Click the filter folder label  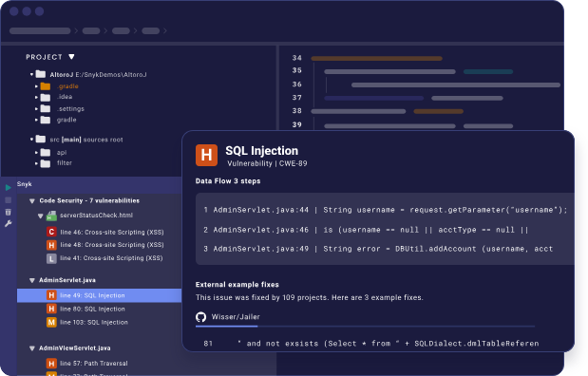[65, 162]
